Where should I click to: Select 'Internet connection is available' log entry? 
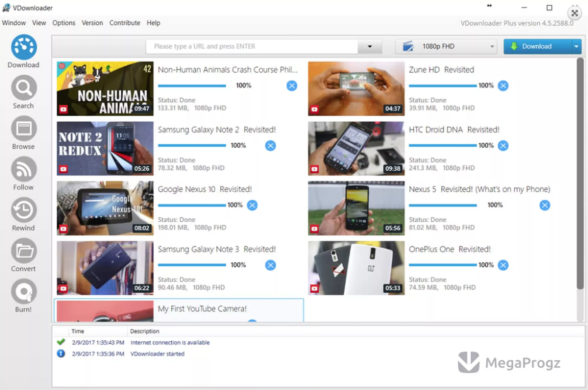(170, 343)
